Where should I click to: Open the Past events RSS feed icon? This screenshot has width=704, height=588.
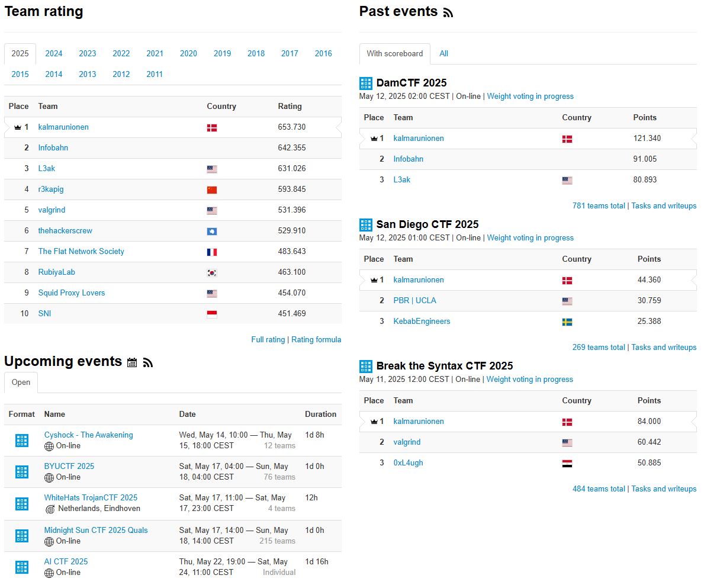tap(448, 12)
